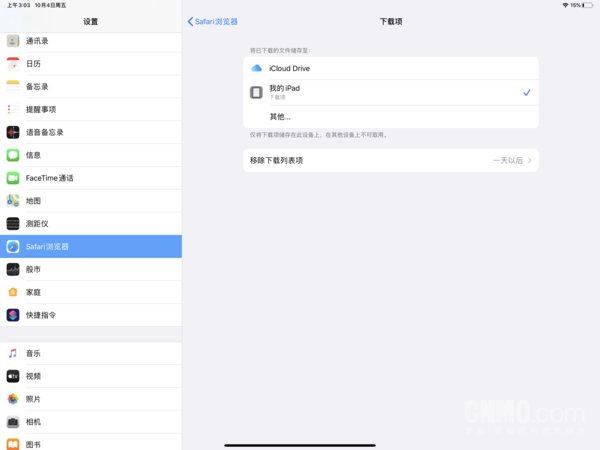Viewport: 600px width, 450px height.
Task: Open the 信息 messages icon
Action: pos(13,155)
